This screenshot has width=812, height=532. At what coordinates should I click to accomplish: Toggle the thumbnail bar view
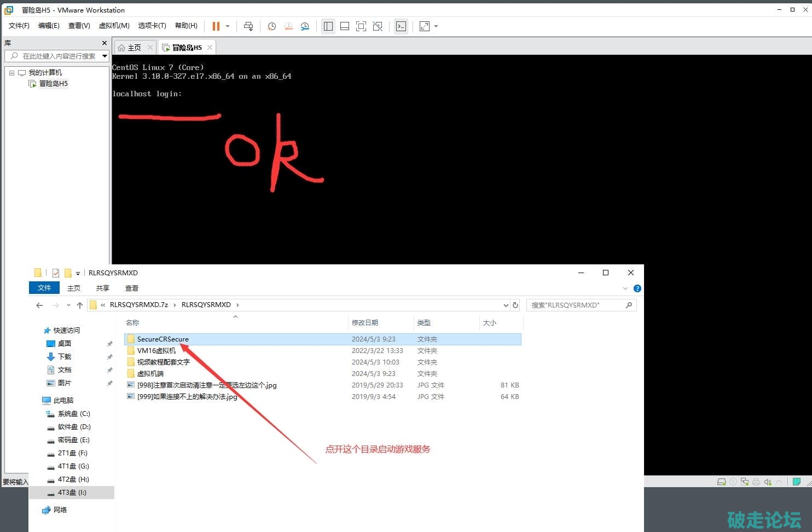(345, 26)
